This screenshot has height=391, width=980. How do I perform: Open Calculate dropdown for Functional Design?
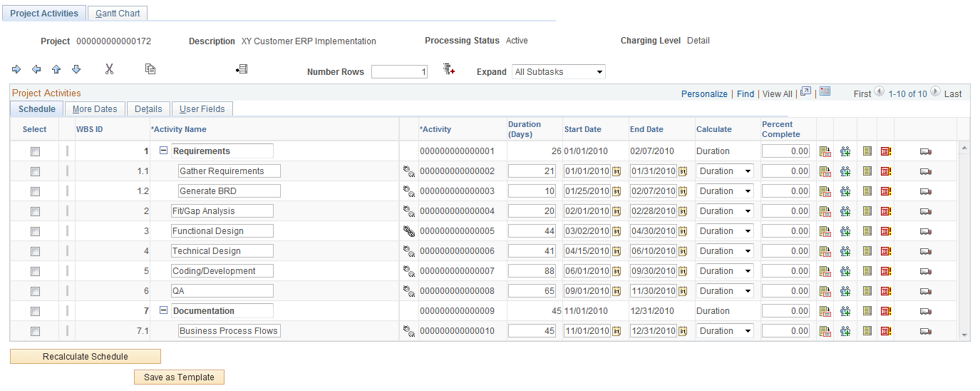726,231
